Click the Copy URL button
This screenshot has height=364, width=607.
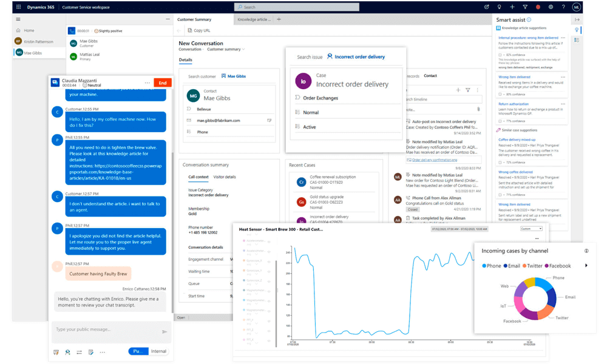point(199,30)
